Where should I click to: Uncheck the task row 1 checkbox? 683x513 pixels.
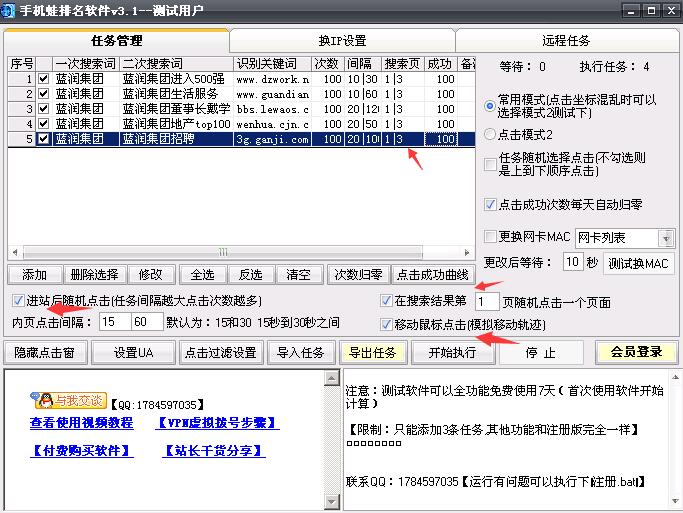[43, 79]
